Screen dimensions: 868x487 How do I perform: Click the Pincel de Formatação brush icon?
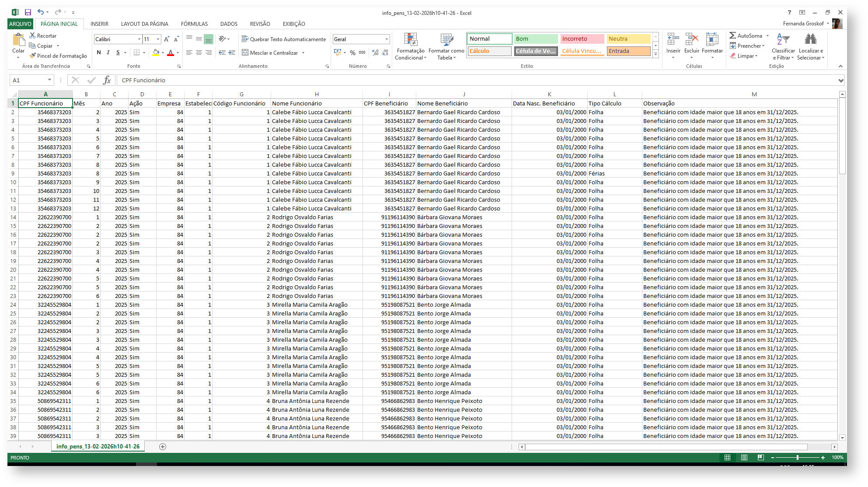[32, 56]
